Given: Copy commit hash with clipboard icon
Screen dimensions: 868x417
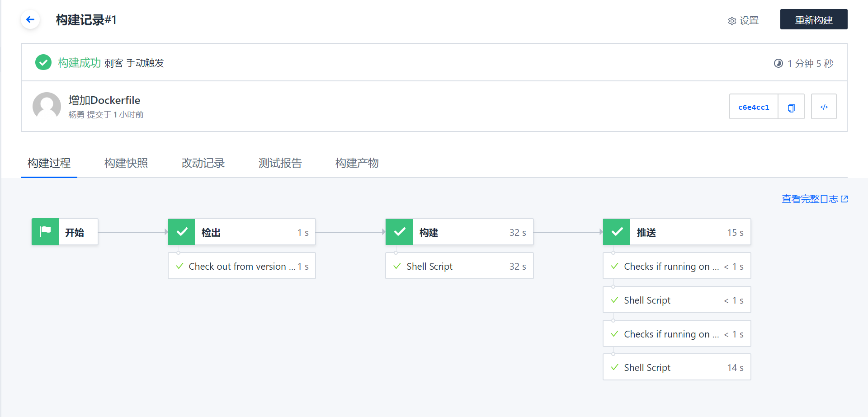Looking at the screenshot, I should click(x=791, y=108).
